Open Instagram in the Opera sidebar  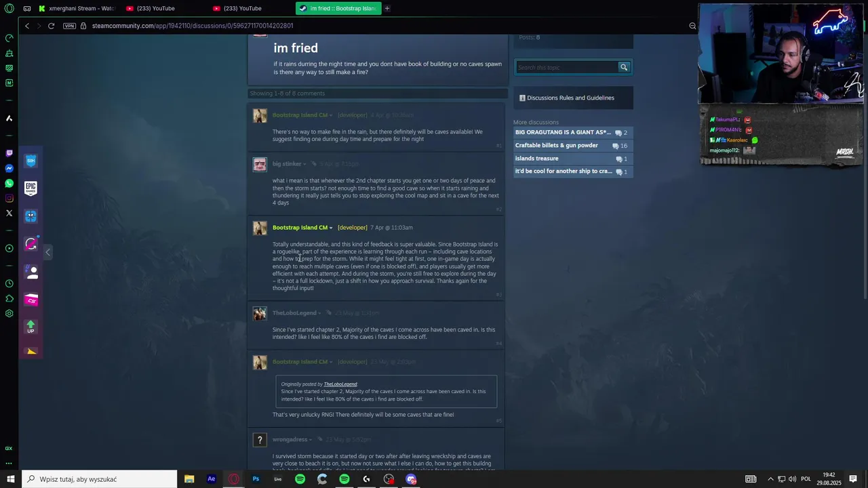tap(9, 198)
